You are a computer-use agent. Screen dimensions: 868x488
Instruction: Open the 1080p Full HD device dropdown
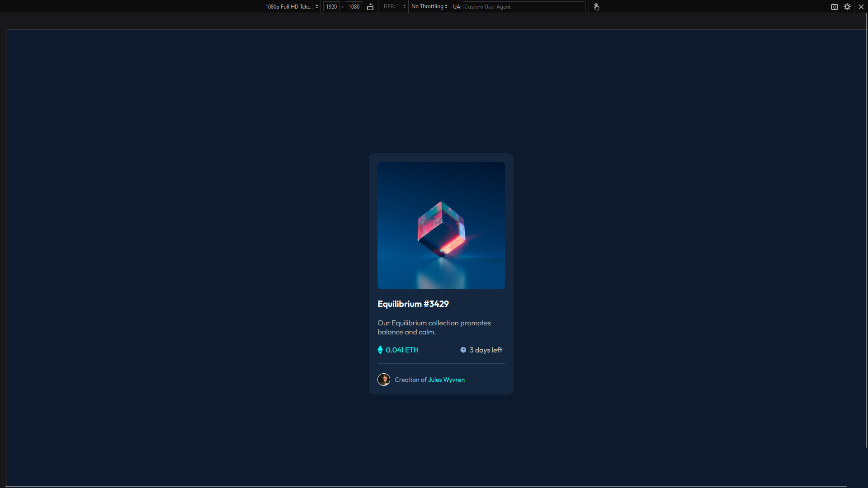click(292, 7)
